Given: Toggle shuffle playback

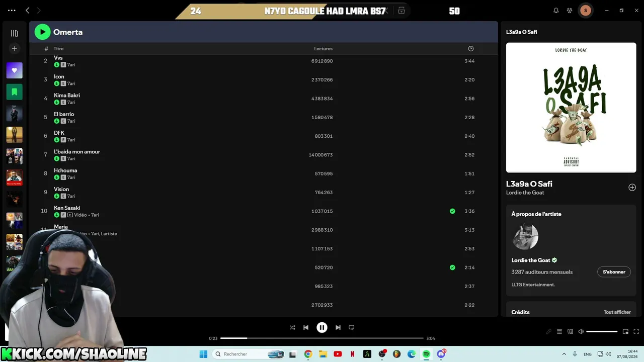Looking at the screenshot, I should pos(292,327).
